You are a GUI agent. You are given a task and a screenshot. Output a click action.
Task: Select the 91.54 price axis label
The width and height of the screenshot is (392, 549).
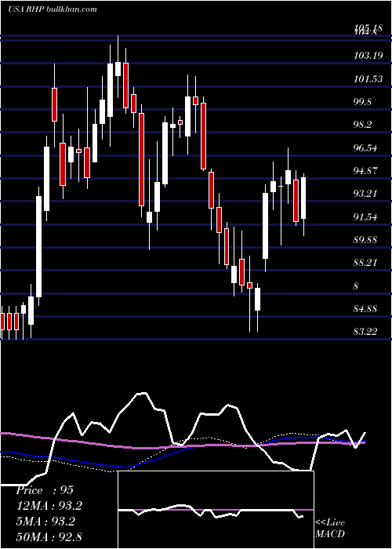point(365,217)
